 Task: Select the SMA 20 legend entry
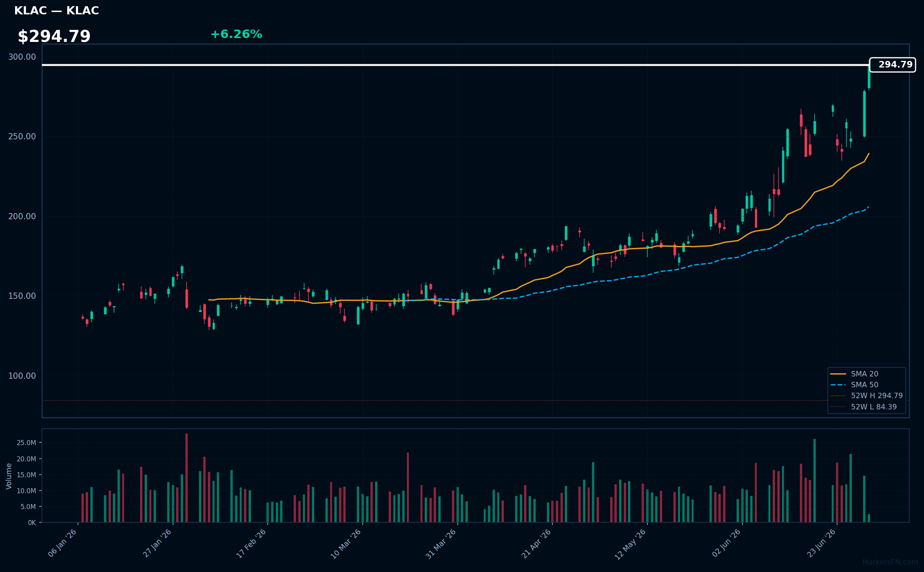[855, 374]
